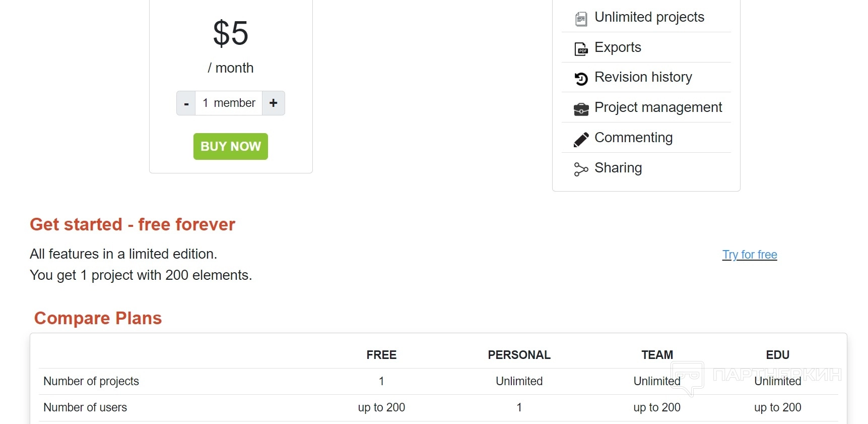Click the Number of users row label
The height and width of the screenshot is (424, 868).
[x=85, y=407]
